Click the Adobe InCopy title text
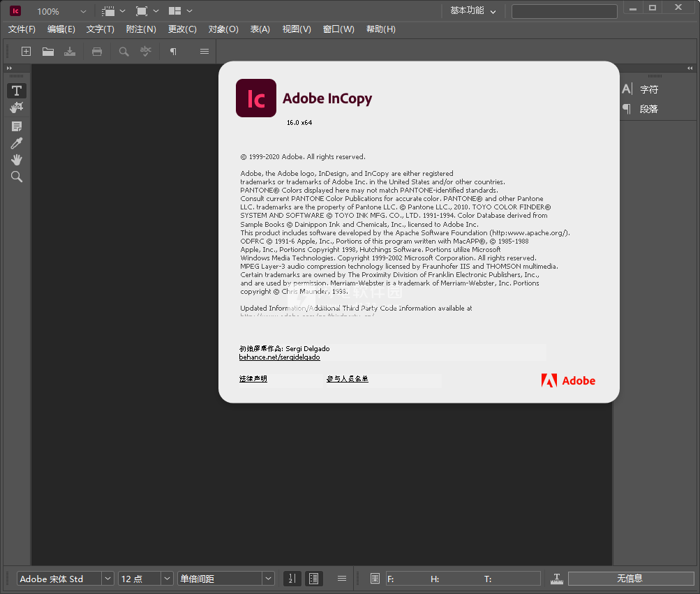Image resolution: width=700 pixels, height=594 pixels. point(327,98)
